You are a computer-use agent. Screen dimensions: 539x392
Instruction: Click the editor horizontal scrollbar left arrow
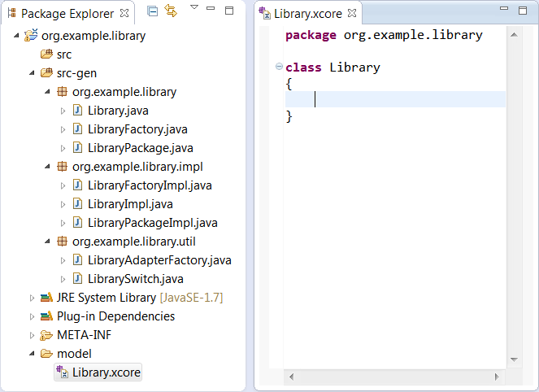(x=292, y=377)
